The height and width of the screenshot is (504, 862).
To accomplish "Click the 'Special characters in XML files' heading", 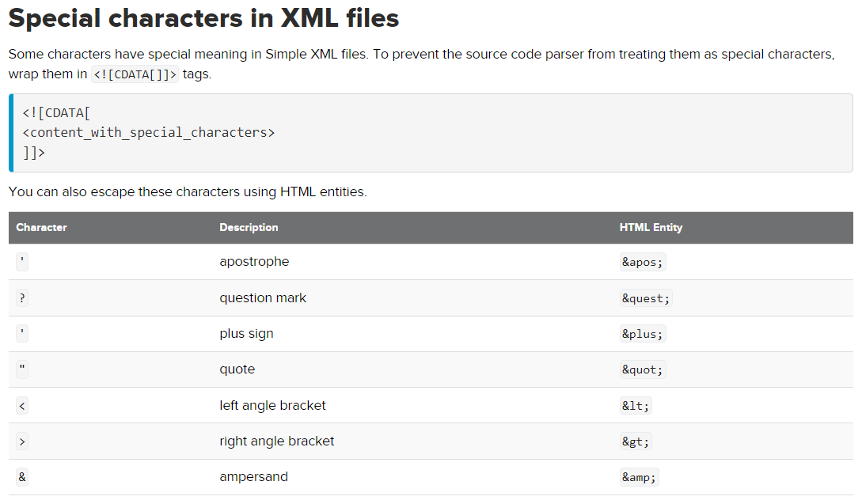I will (203, 18).
